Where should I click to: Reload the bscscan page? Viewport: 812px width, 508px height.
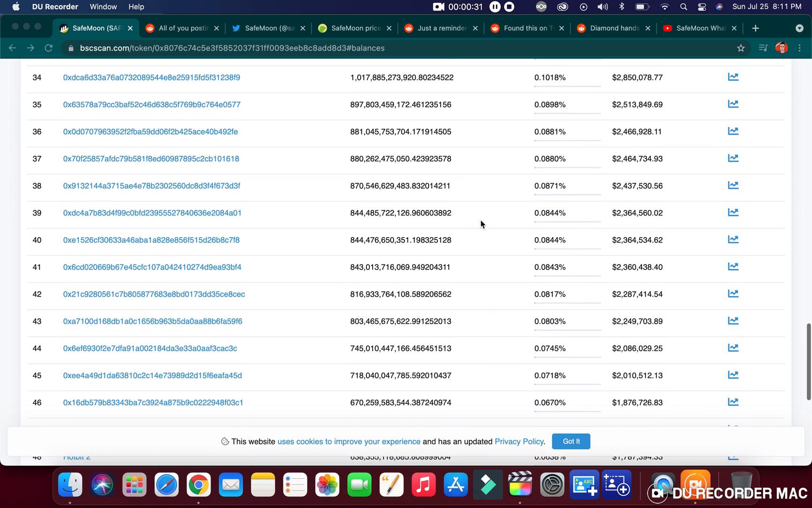[x=48, y=48]
